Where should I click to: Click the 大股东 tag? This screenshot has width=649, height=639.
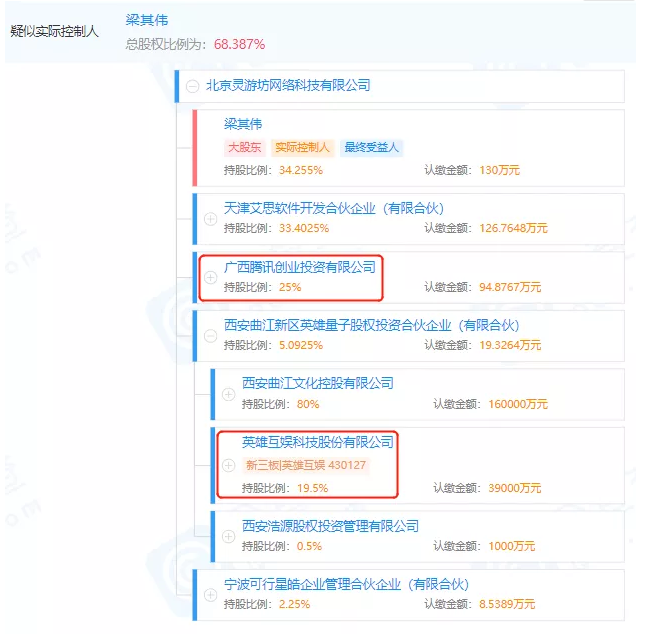pos(245,147)
